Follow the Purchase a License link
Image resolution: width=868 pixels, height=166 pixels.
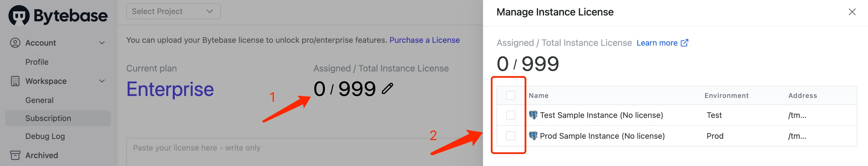(425, 40)
